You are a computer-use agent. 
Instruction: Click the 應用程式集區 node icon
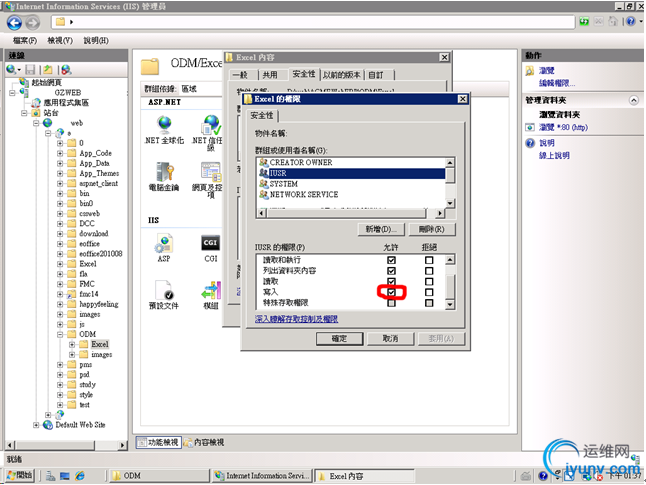(37, 103)
